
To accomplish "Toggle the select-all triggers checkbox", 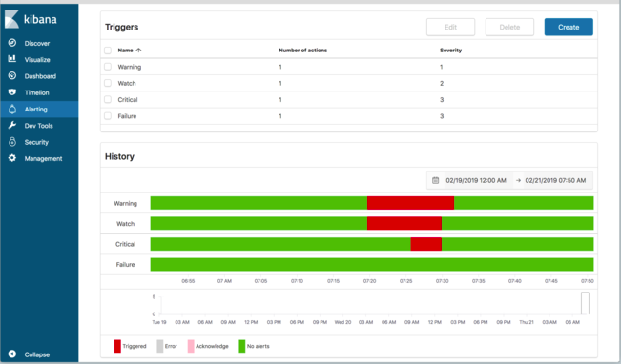I will click(x=108, y=51).
